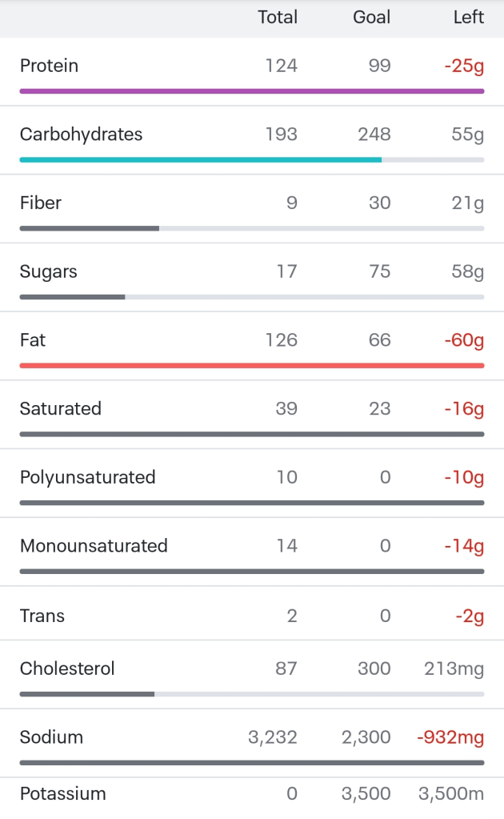Open the Polyunsaturated row label
This screenshot has height=819, width=504.
(x=87, y=478)
